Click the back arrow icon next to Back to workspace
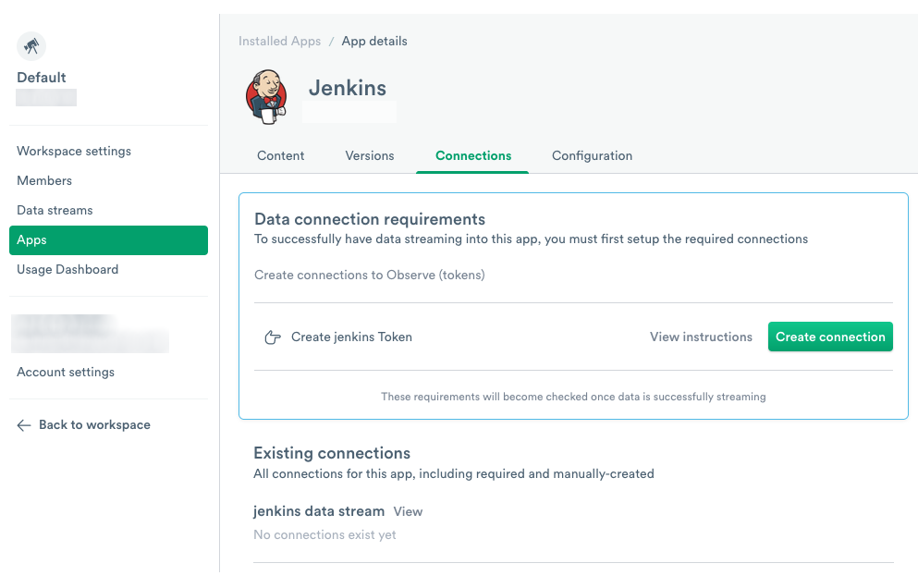 (24, 425)
